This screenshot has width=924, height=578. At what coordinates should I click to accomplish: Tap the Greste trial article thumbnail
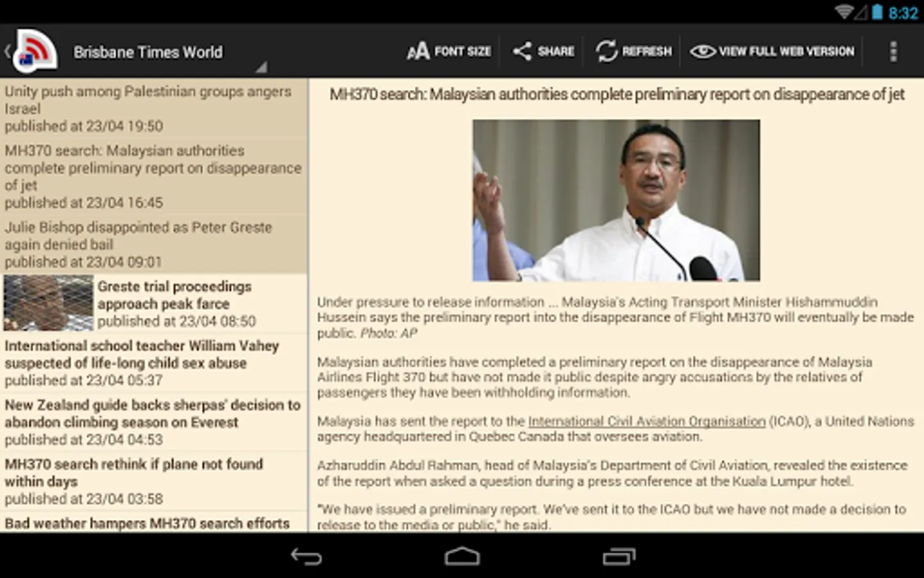pos(48,303)
